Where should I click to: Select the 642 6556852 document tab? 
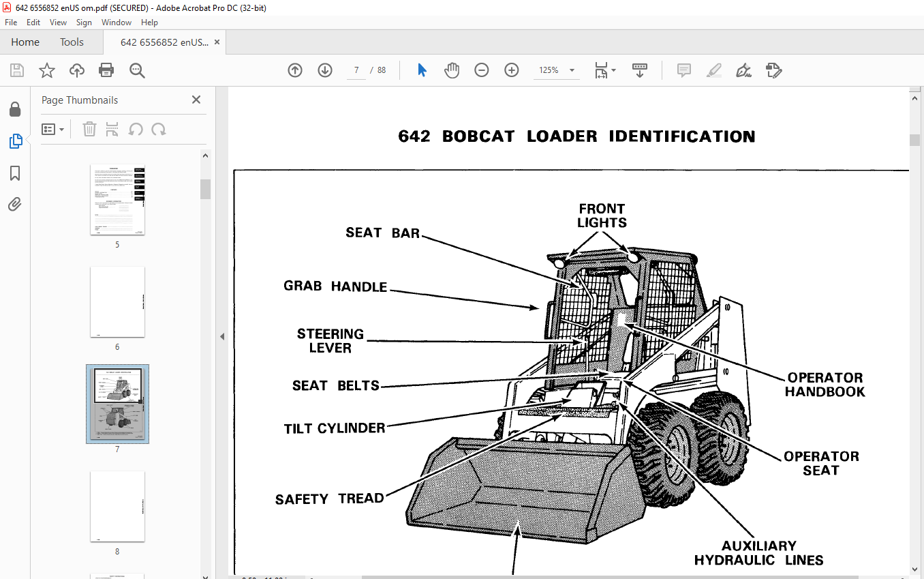click(164, 42)
